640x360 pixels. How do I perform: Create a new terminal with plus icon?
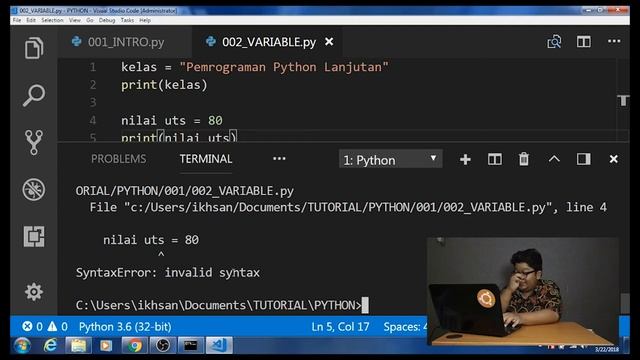(x=465, y=159)
